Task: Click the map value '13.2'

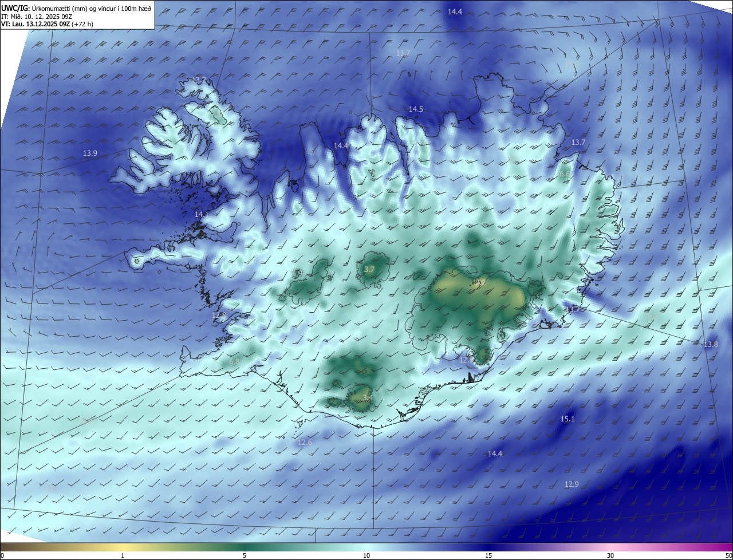Action: [x=199, y=80]
